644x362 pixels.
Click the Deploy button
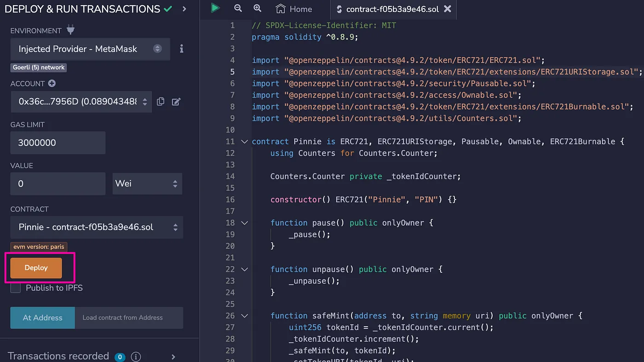click(36, 268)
